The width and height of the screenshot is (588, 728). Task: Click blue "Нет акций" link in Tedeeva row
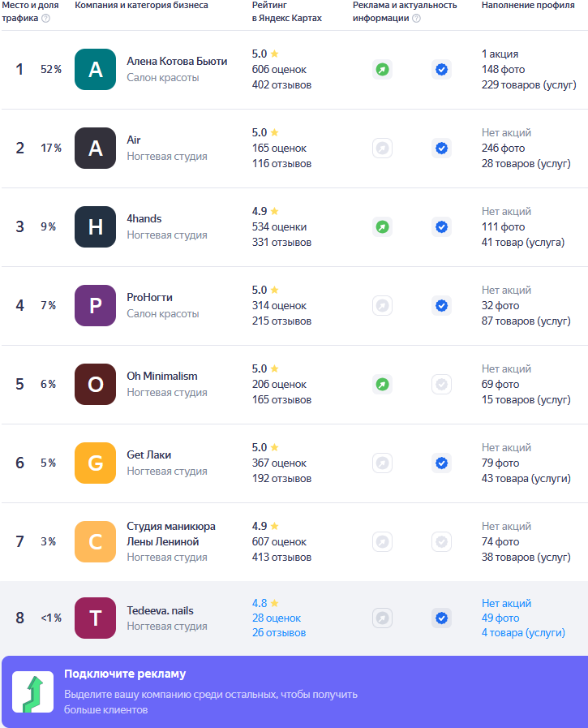click(506, 603)
